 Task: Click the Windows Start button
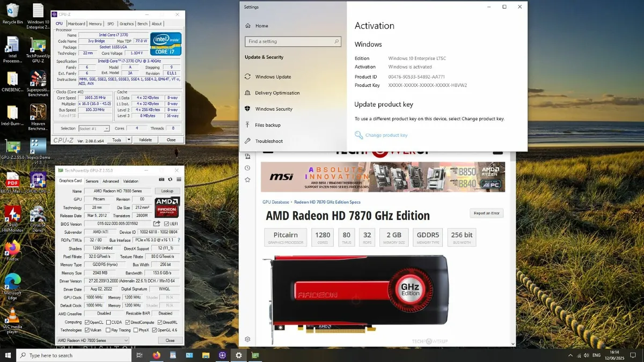[8, 355]
